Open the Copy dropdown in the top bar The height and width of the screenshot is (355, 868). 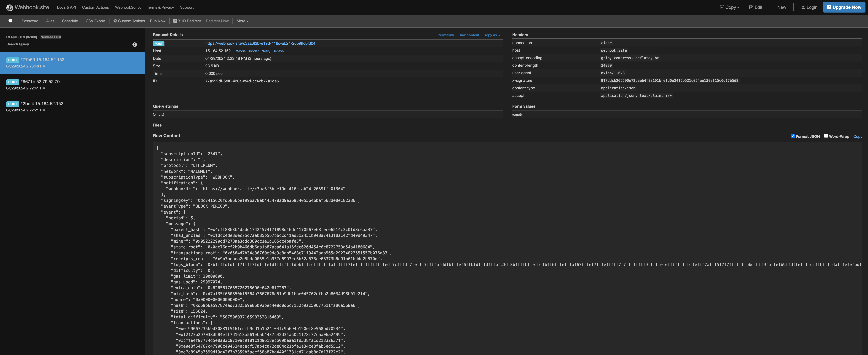click(729, 7)
